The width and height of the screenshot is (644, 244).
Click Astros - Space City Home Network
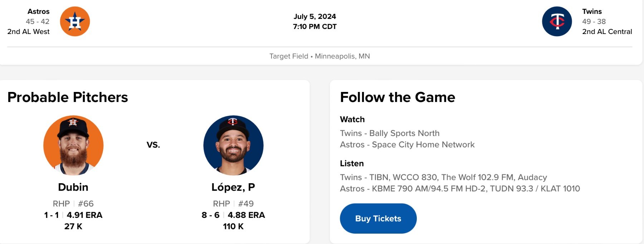tap(407, 145)
